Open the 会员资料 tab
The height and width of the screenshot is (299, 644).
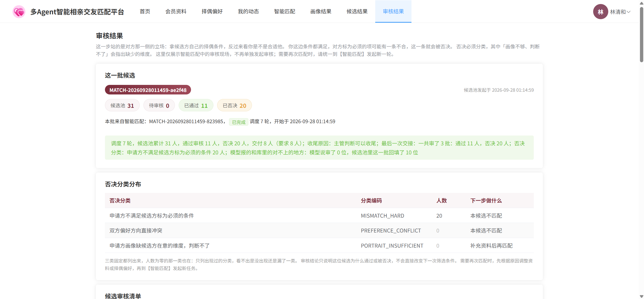tap(176, 11)
